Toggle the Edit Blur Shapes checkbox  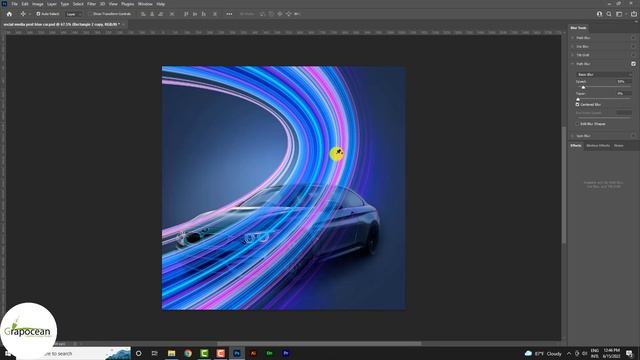coord(578,124)
